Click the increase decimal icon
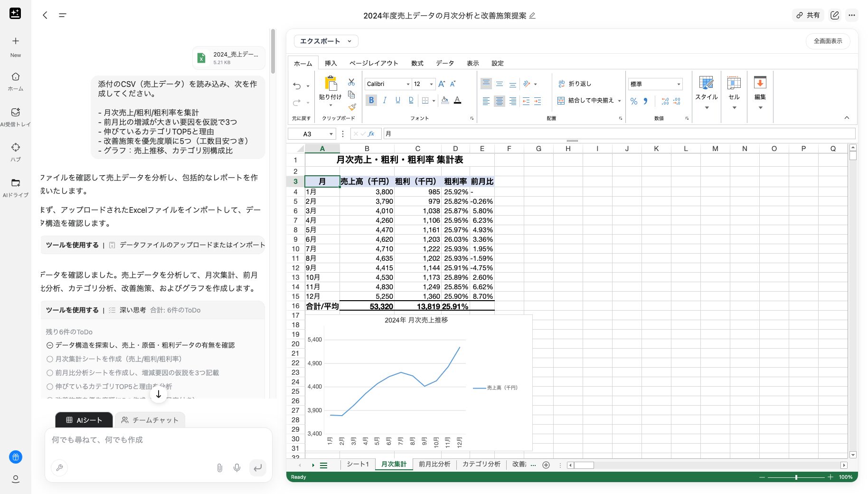Image resolution: width=868 pixels, height=494 pixels. click(664, 101)
